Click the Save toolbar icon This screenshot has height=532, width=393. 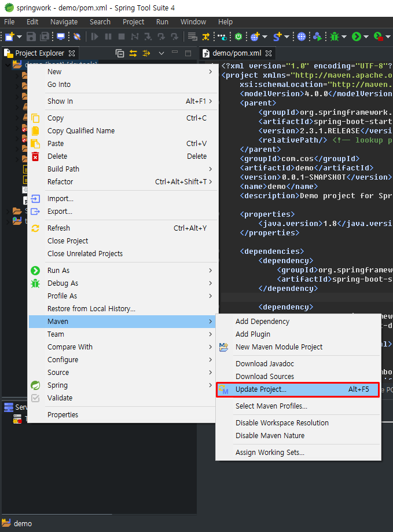tap(31, 37)
